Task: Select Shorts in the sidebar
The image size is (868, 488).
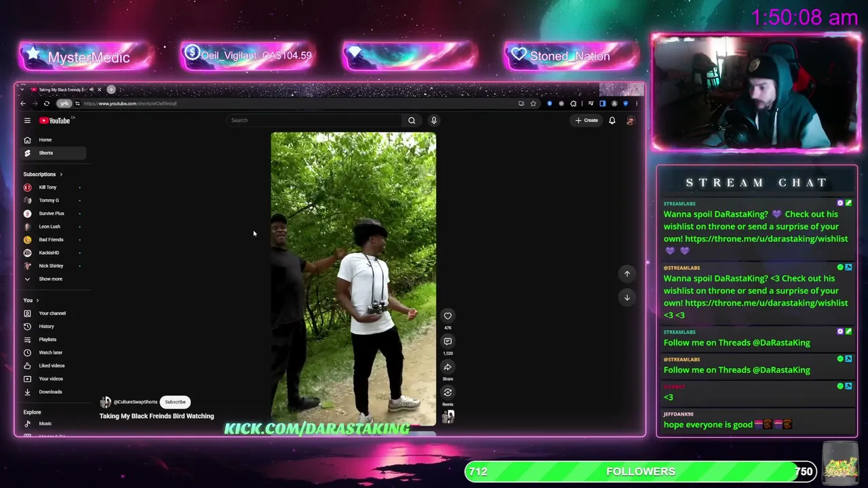Action: point(53,153)
